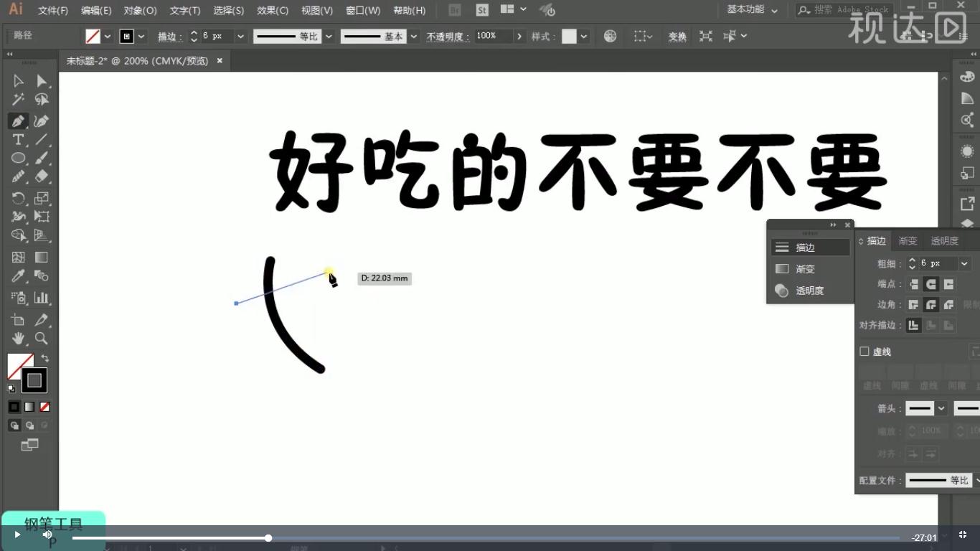Viewport: 980px width, 551px height.
Task: Select the Type tool
Action: tap(18, 139)
